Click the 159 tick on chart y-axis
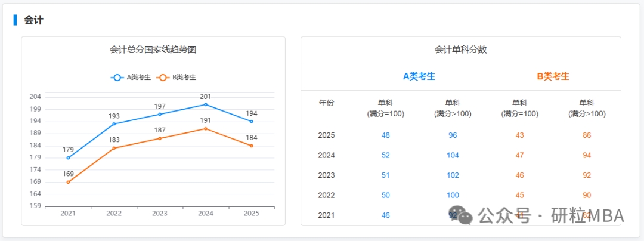The height and width of the screenshot is (241, 644). point(36,206)
